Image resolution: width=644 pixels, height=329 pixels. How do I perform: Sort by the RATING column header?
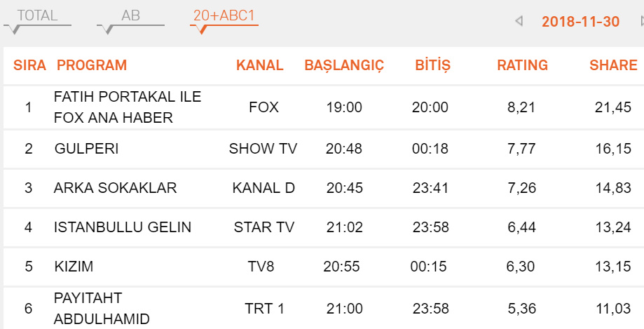(x=522, y=65)
